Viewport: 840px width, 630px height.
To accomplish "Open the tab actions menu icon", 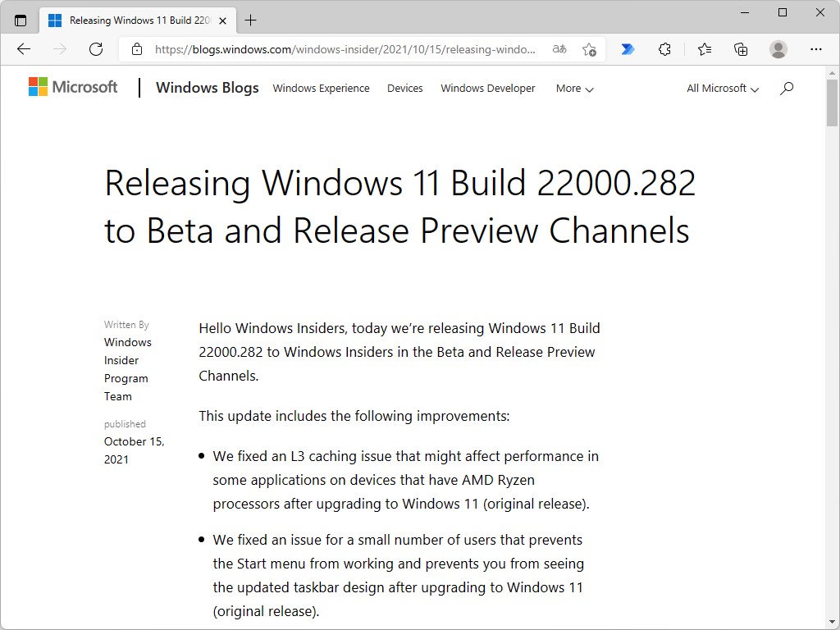I will 18,19.
